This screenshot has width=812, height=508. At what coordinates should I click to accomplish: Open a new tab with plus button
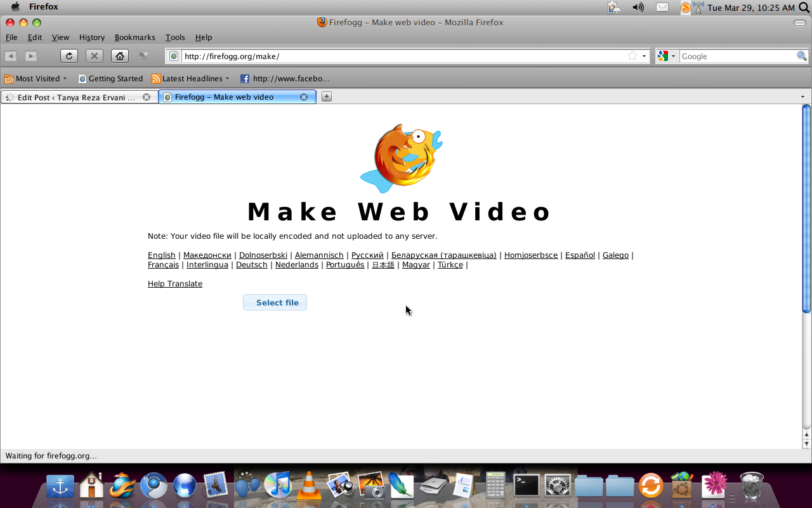click(326, 97)
